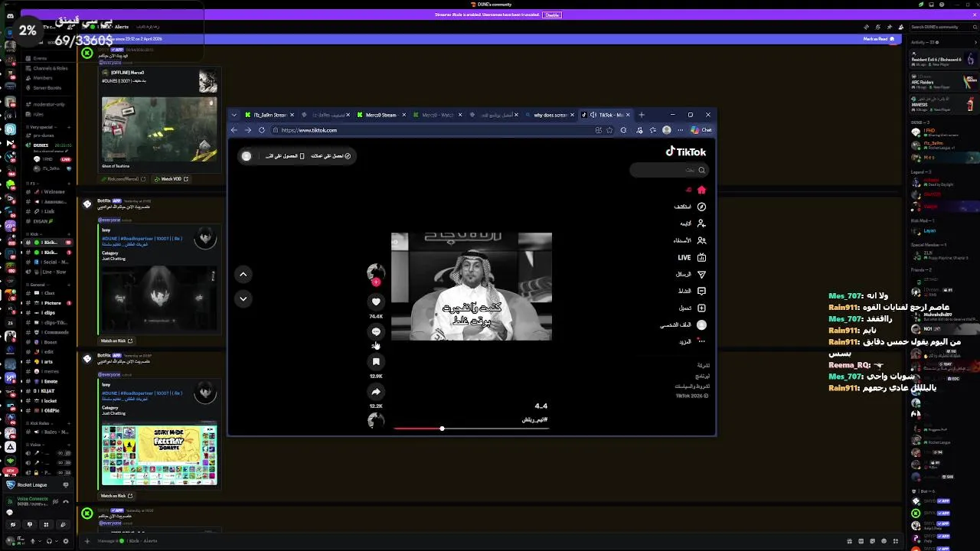
Task: Open the browser Copilot Chat button
Action: [701, 130]
